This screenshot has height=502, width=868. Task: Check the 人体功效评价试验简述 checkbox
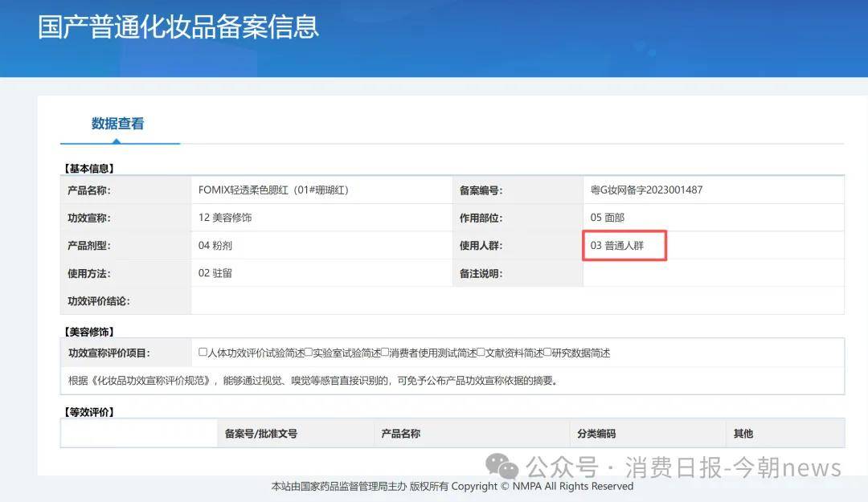[203, 353]
